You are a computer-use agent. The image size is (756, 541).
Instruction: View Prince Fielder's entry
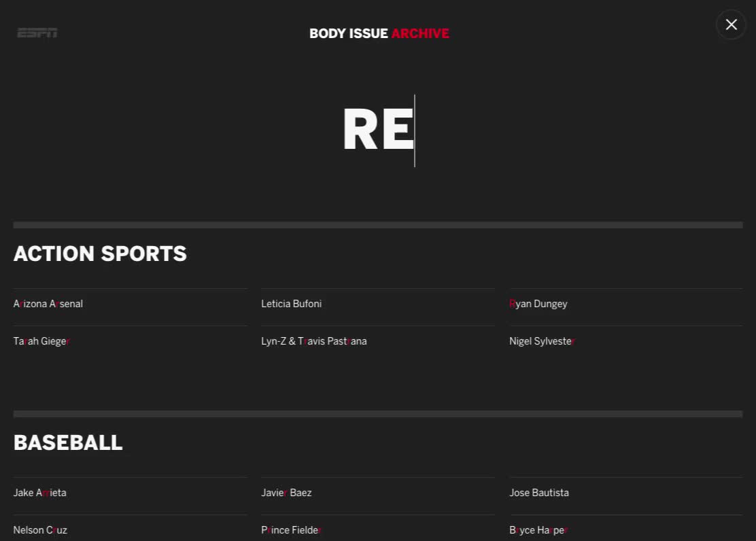(291, 530)
